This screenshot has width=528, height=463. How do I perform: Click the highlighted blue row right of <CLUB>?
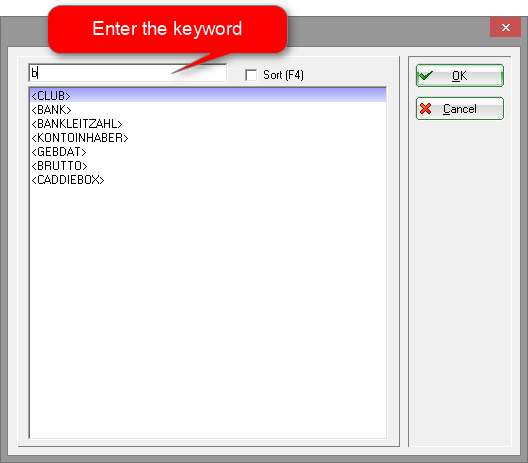(x=228, y=96)
